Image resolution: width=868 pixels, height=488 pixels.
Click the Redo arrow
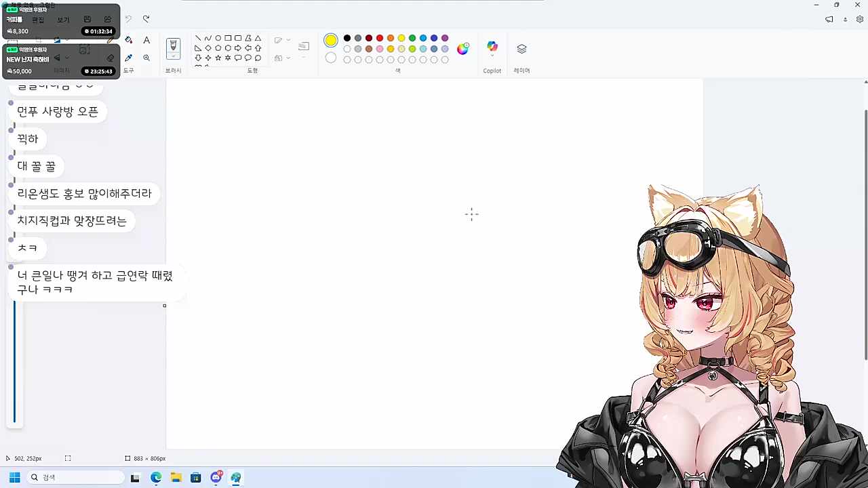click(x=146, y=19)
